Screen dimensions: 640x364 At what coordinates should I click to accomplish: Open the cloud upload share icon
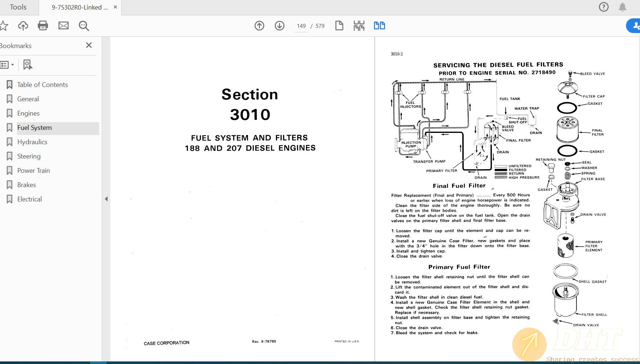pyautogui.click(x=23, y=26)
